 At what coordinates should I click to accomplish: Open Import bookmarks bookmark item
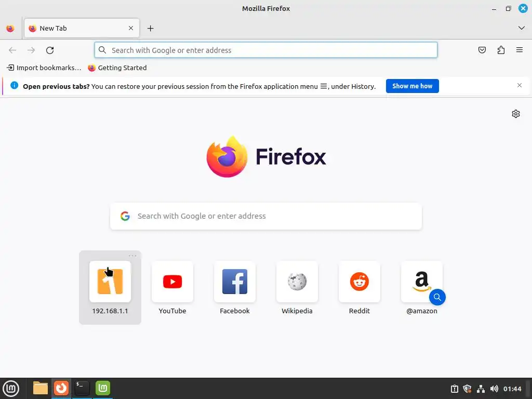click(44, 68)
